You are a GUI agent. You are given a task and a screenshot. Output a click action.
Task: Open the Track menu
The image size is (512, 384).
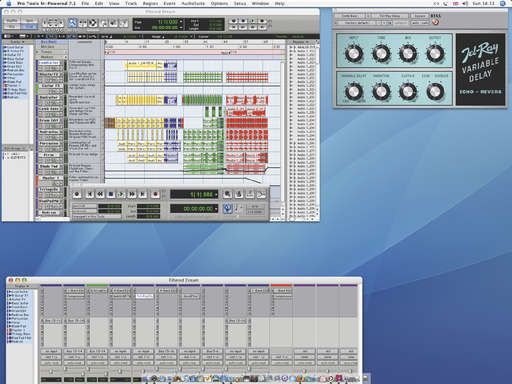pyautogui.click(x=131, y=3)
